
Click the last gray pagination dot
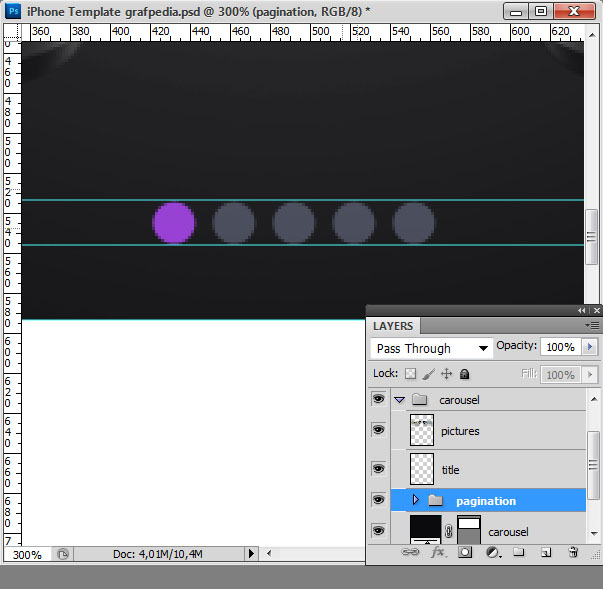(x=414, y=223)
